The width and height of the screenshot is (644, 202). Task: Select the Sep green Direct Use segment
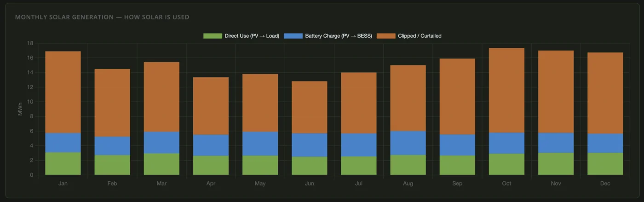point(457,165)
